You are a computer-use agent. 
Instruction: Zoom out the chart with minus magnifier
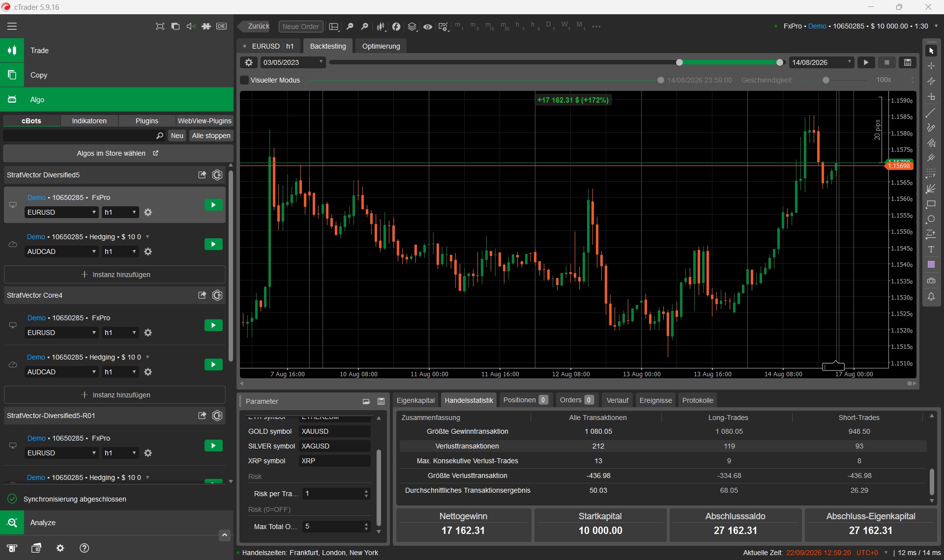pyautogui.click(x=350, y=27)
